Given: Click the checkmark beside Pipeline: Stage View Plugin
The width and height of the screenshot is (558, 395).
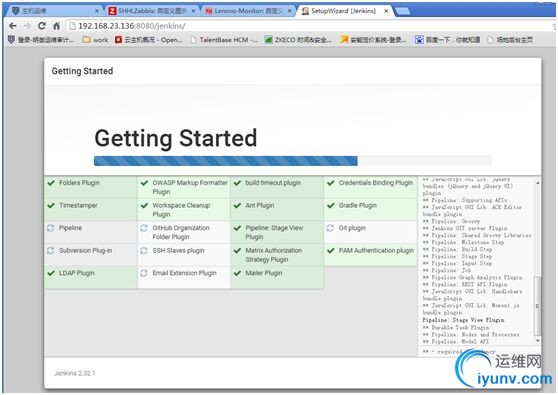Looking at the screenshot, I should [x=237, y=228].
